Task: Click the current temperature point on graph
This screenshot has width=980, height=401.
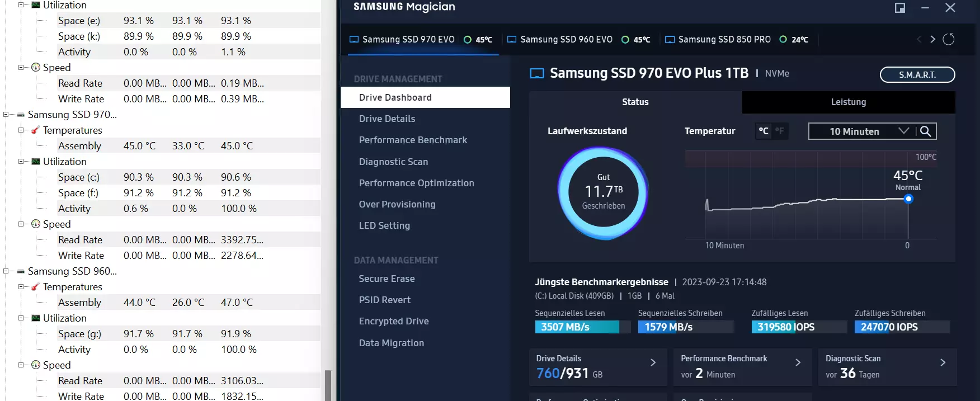Action: pyautogui.click(x=908, y=199)
